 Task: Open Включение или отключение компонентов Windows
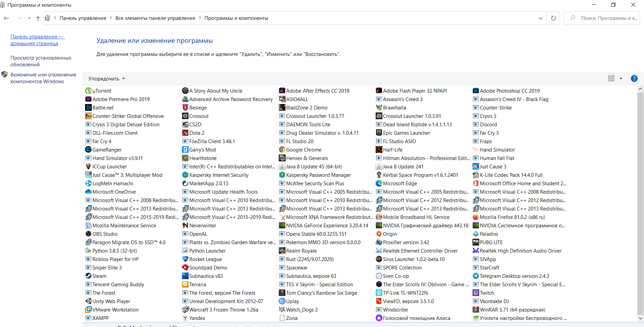coord(43,78)
